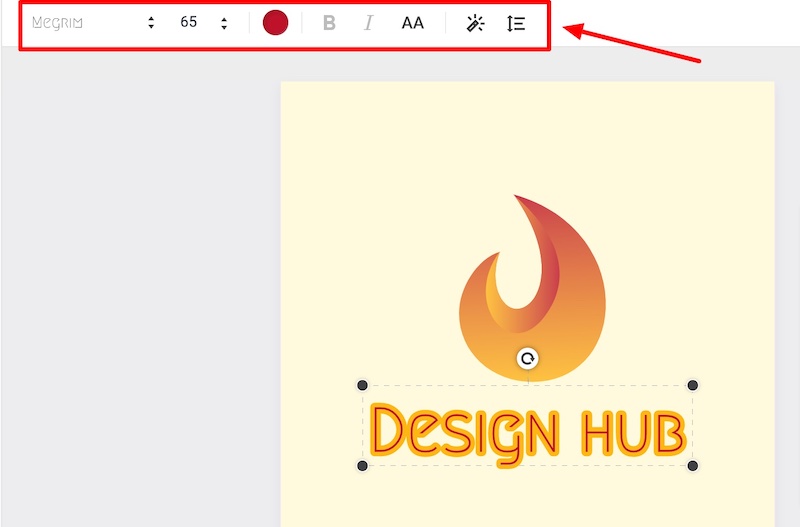Image resolution: width=800 pixels, height=527 pixels.
Task: Click the font size stepper arrows
Action: click(224, 23)
